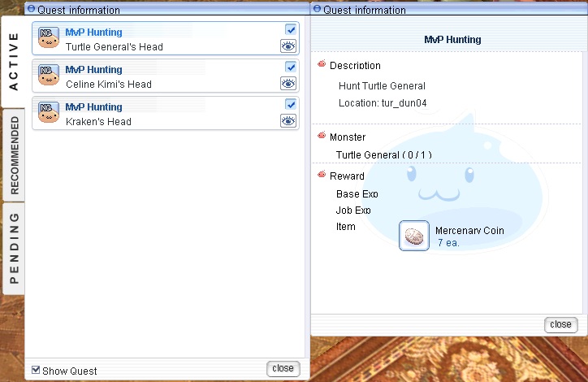This screenshot has height=382, width=588.
Task: Click the left Quest information title bar icon
Action: point(32,10)
